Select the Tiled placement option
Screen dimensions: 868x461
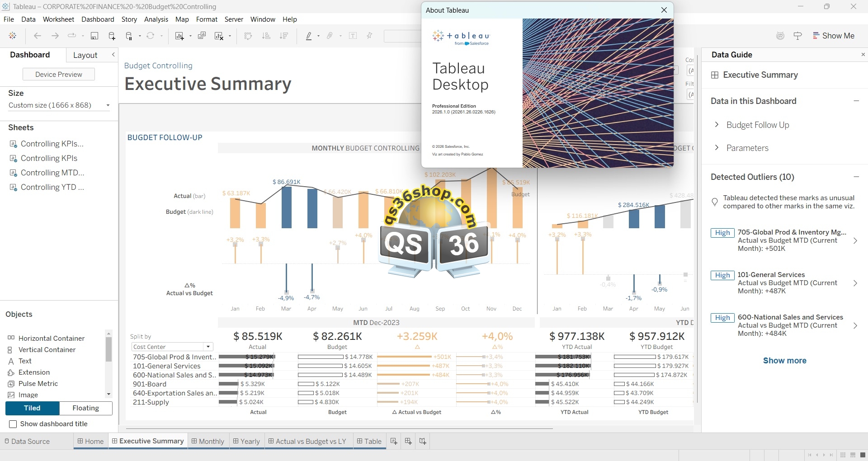coord(32,408)
